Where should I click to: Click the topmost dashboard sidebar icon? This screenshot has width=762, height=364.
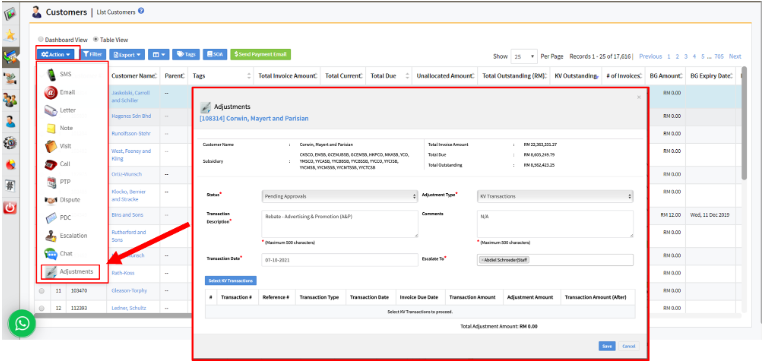[x=10, y=13]
